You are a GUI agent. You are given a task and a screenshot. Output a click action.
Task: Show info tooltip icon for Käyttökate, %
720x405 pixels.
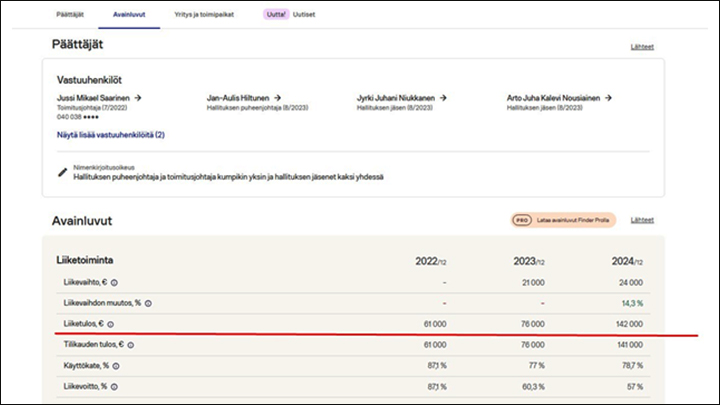[x=115, y=365]
